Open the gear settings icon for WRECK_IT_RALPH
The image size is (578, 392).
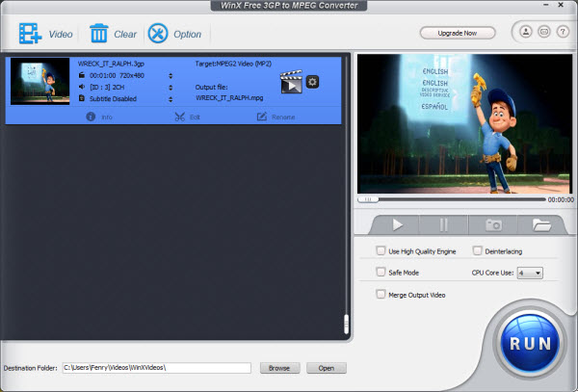312,82
